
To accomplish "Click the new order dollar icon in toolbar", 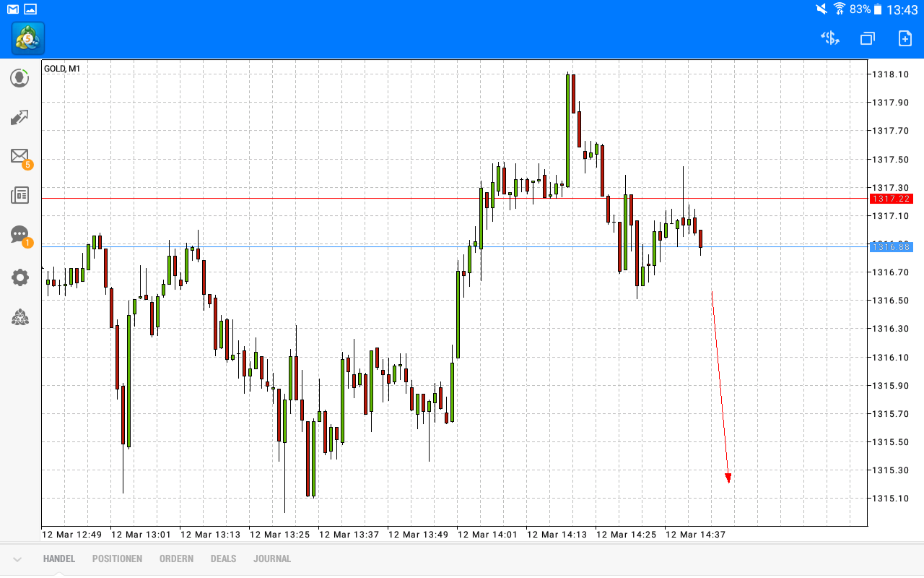I will (829, 38).
